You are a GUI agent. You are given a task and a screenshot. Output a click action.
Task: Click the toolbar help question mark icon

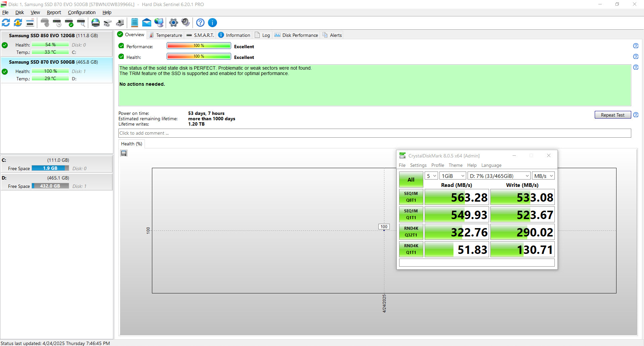point(200,23)
